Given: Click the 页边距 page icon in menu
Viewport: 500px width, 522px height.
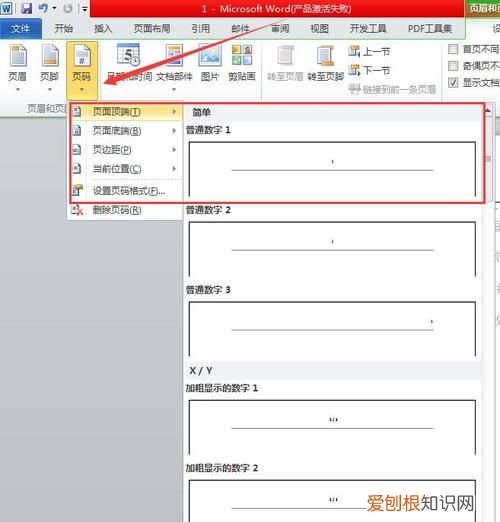Looking at the screenshot, I should click(77, 149).
